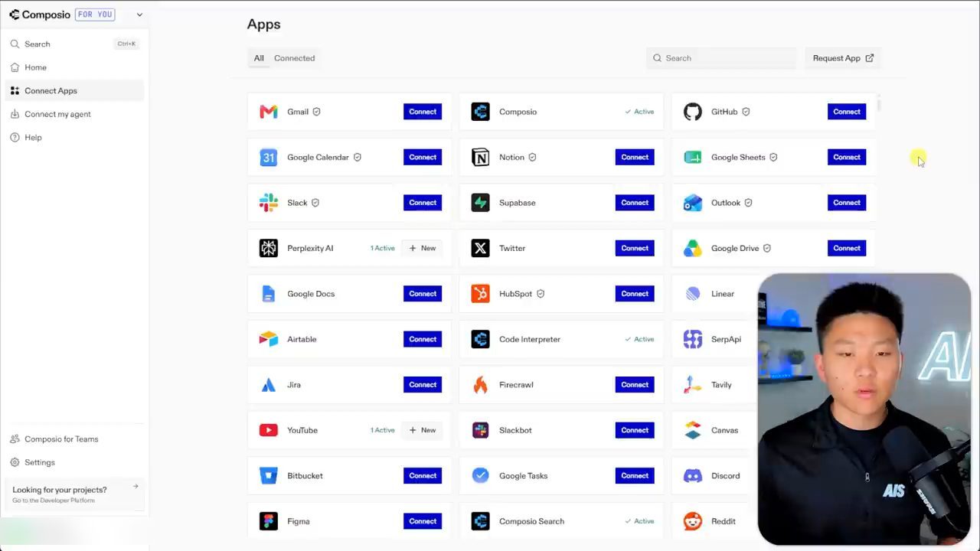Open Settings in the sidebar
The height and width of the screenshot is (551, 980).
click(x=73, y=462)
